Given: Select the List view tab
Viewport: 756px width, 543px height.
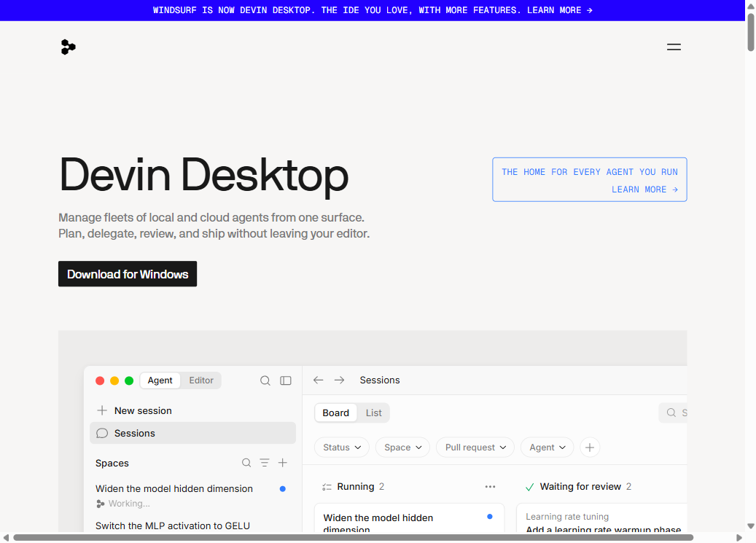Looking at the screenshot, I should [374, 413].
